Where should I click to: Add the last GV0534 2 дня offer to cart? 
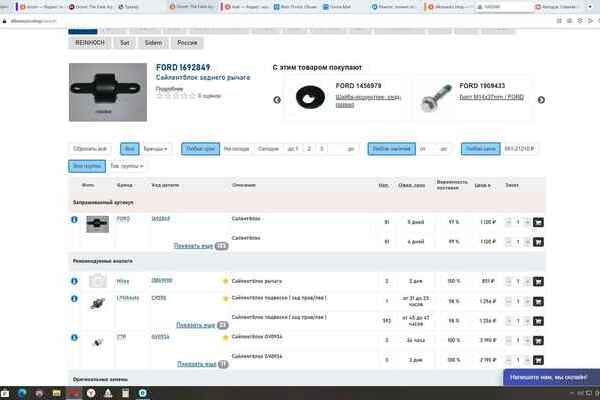(538, 360)
